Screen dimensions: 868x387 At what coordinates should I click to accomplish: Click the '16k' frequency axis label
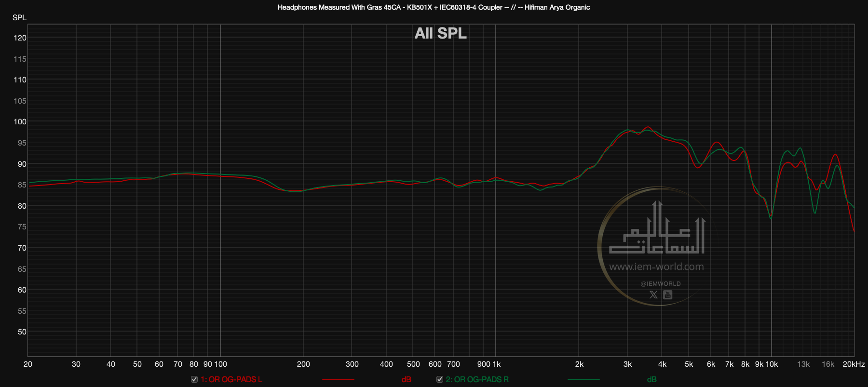[828, 364]
